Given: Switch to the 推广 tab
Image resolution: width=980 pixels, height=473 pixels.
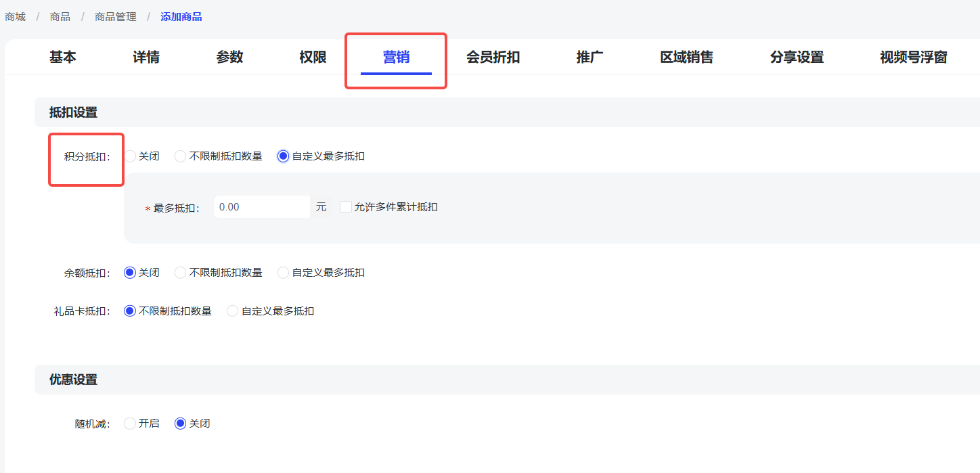Looking at the screenshot, I should (x=589, y=58).
